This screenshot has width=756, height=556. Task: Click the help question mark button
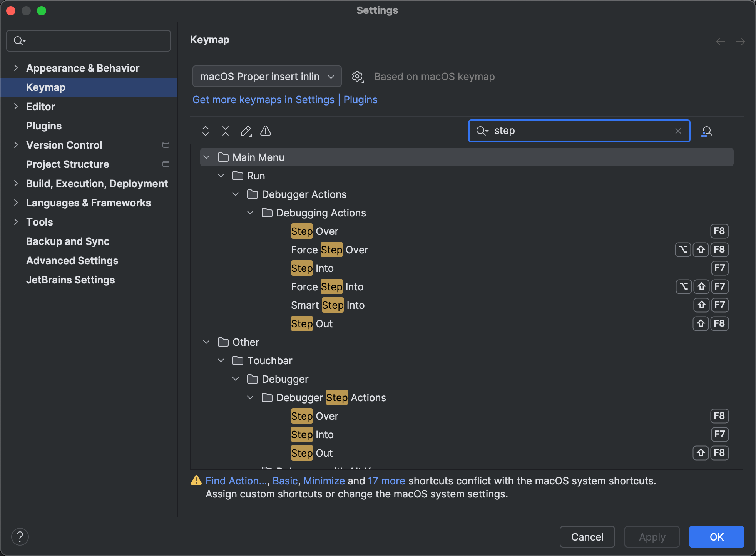(x=20, y=536)
